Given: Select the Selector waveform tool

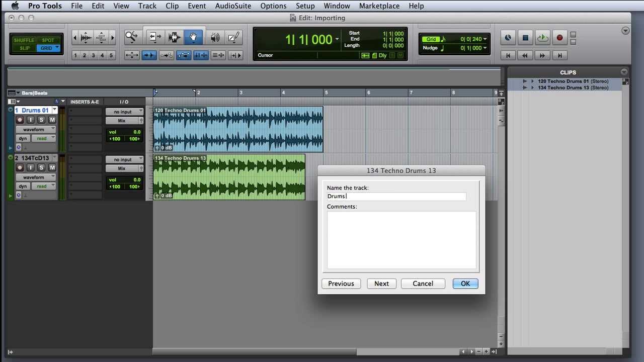Looking at the screenshot, I should point(174,37).
